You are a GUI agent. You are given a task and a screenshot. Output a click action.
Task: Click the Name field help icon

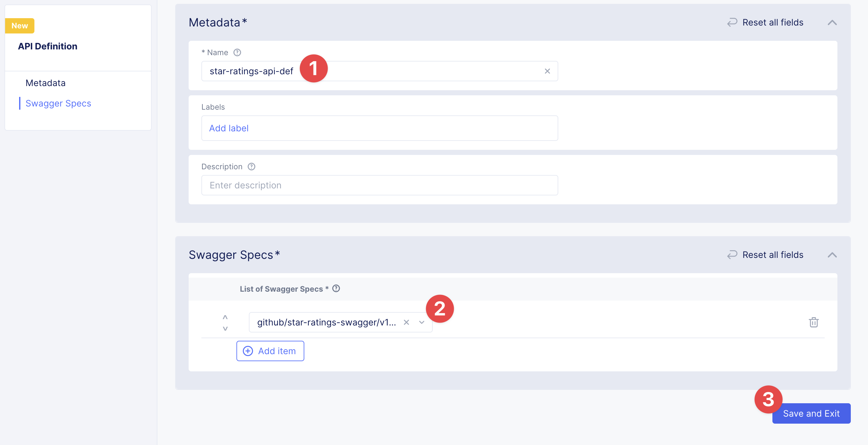click(x=237, y=53)
